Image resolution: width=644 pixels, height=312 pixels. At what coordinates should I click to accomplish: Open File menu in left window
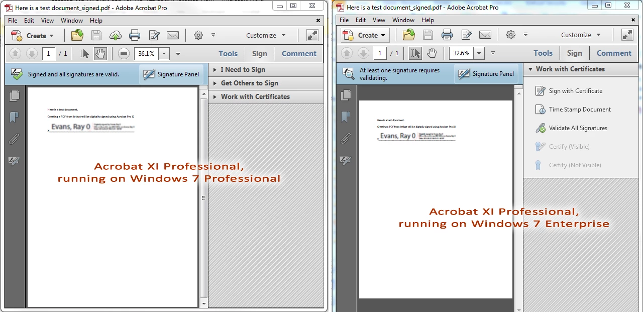tap(13, 21)
